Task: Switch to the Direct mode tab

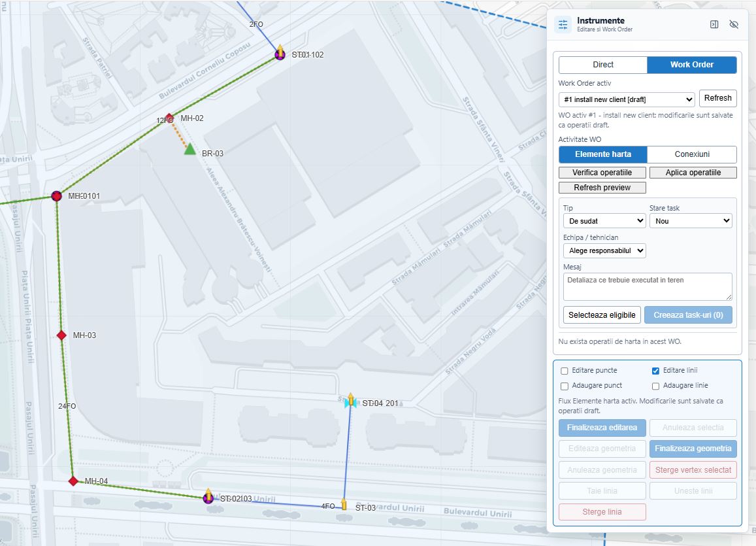Action: [x=603, y=65]
